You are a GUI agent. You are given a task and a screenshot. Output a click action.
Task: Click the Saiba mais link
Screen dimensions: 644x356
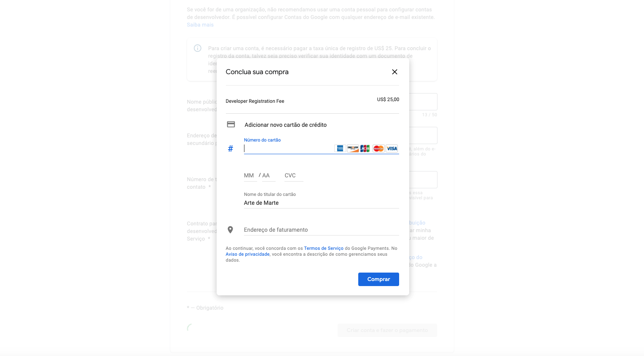[200, 25]
